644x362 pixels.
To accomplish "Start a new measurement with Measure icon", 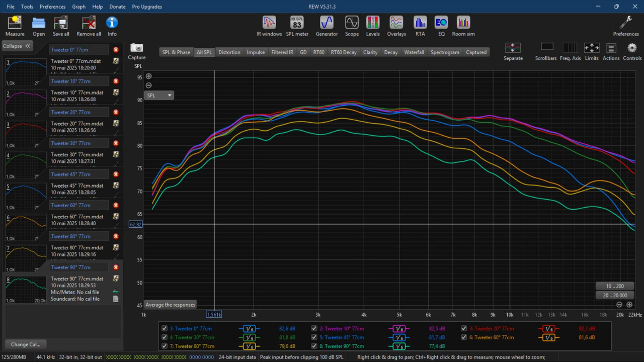I will pos(15,26).
